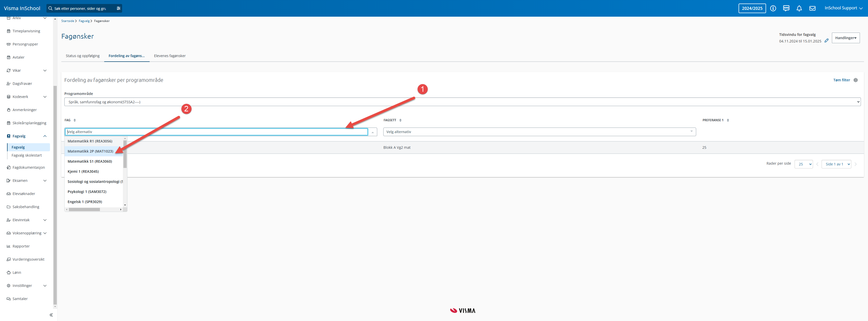Open the info icon in top bar
This screenshot has height=321, width=868.
click(773, 8)
